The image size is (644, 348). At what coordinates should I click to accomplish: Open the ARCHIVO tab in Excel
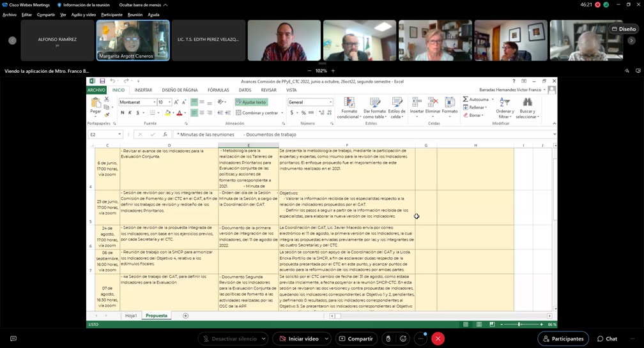point(96,90)
